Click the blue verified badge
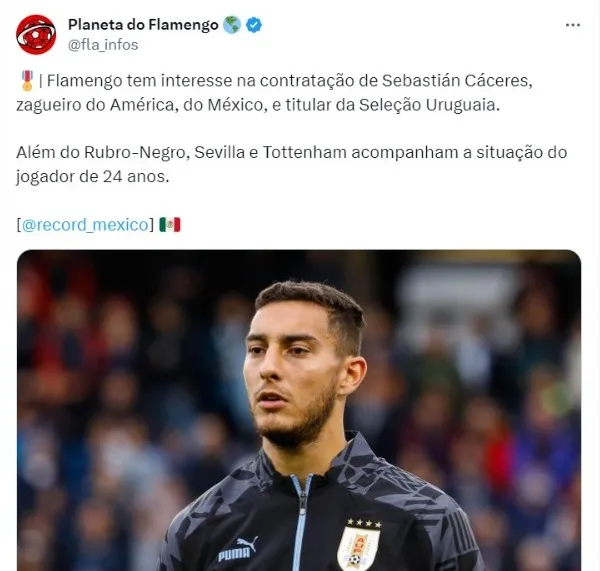 tap(254, 25)
